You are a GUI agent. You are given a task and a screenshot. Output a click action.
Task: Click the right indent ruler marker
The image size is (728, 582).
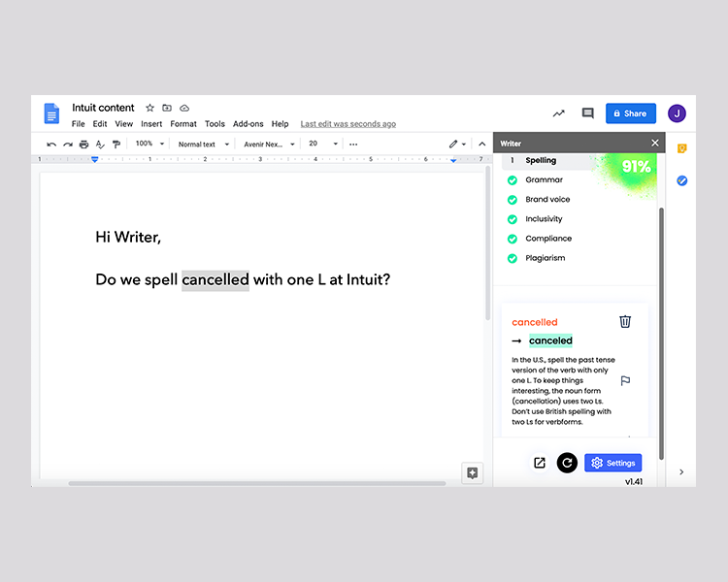coord(453,160)
